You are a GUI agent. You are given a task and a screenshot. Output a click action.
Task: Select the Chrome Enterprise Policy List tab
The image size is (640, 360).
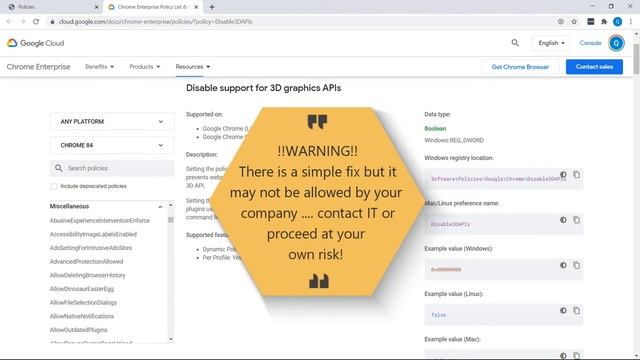[152, 7]
